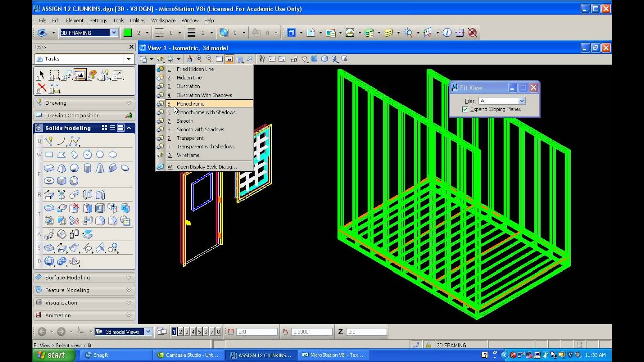Toggle view 1 button
Screen dimensions: 644x362
[174, 332]
